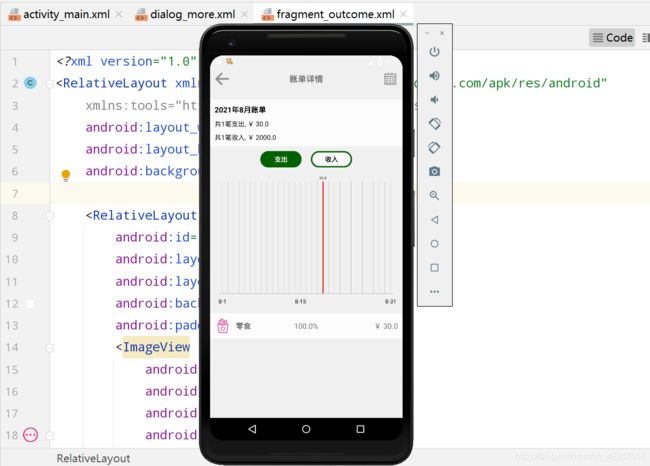650x466 pixels.
Task: Switch to the activity_main.xml tab
Action: (65, 15)
